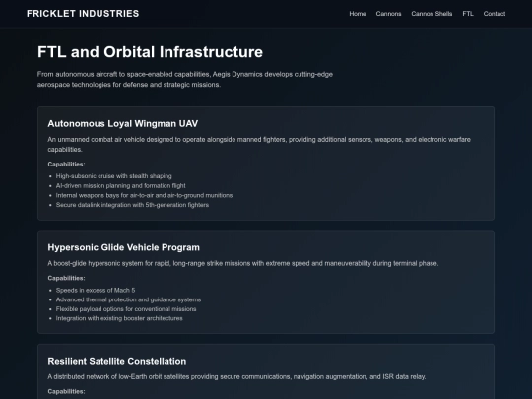This screenshot has height=399, width=532.
Task: Open the Cannon Shells page
Action: point(432,14)
